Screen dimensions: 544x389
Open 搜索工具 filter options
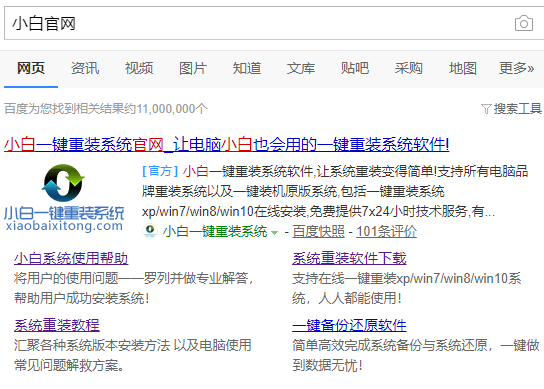(517, 109)
